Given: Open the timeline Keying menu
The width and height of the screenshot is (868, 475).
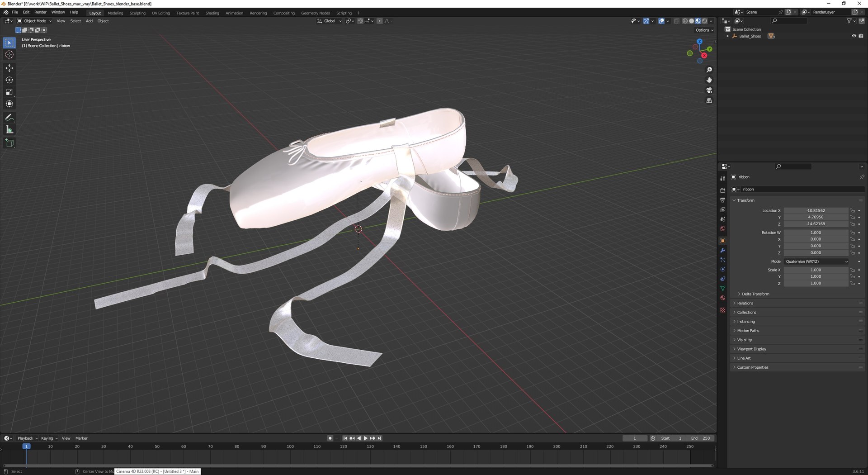Looking at the screenshot, I should click(49, 438).
